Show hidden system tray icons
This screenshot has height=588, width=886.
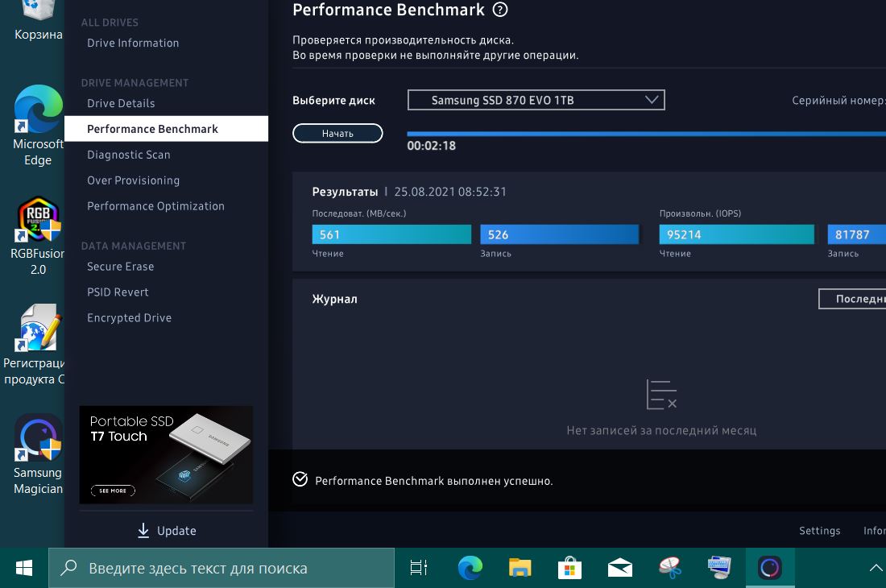pos(876,568)
